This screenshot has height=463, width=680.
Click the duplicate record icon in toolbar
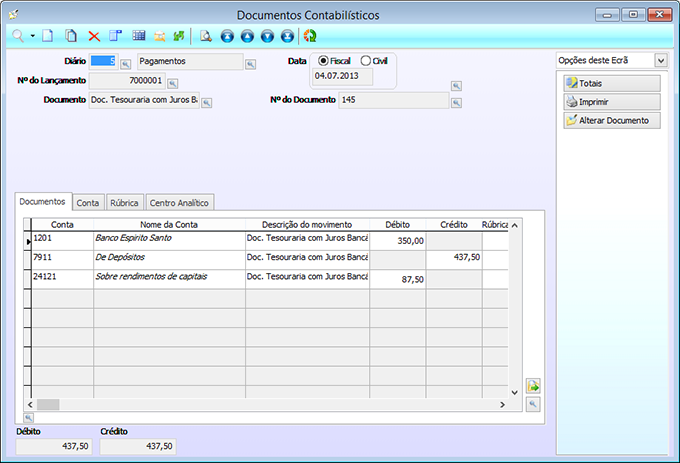pyautogui.click(x=71, y=36)
